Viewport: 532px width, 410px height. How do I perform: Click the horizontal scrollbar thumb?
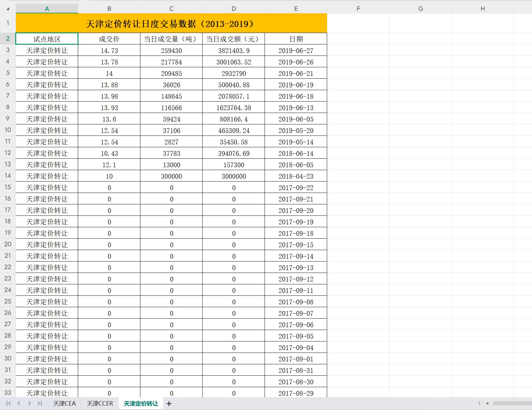tap(512, 403)
